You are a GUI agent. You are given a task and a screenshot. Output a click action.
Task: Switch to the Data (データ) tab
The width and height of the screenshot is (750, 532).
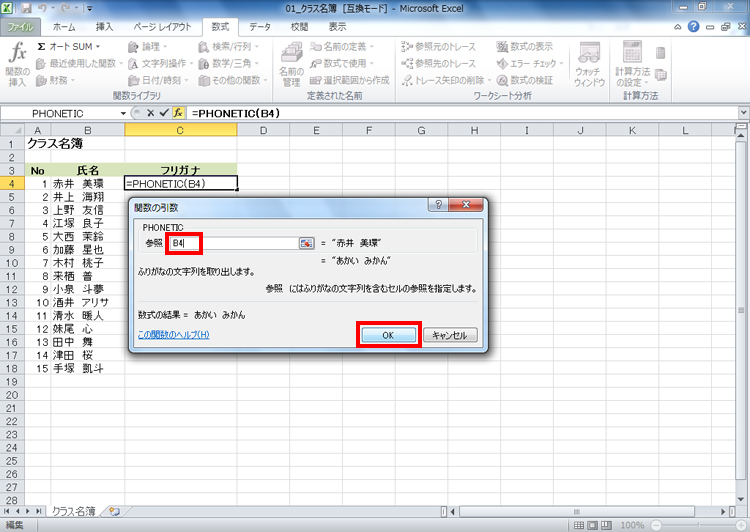pos(260,27)
